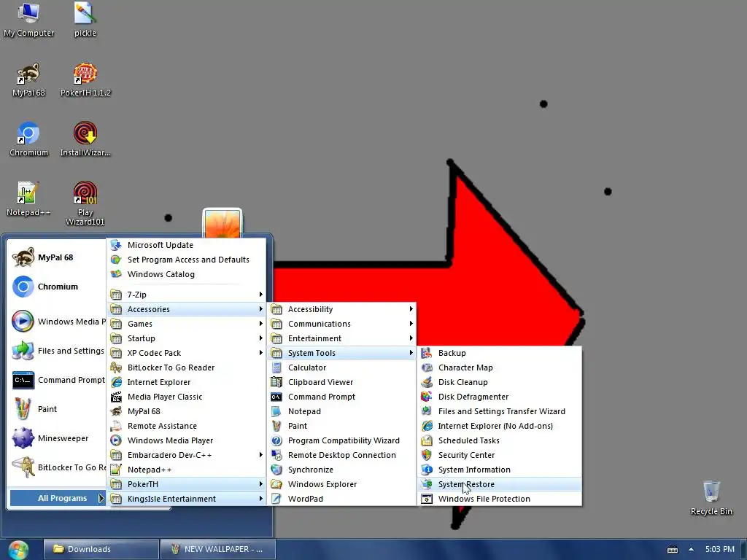Viewport: 747px width, 560px height.
Task: Click the keyboard icon in system tray
Action: pyautogui.click(x=672, y=550)
